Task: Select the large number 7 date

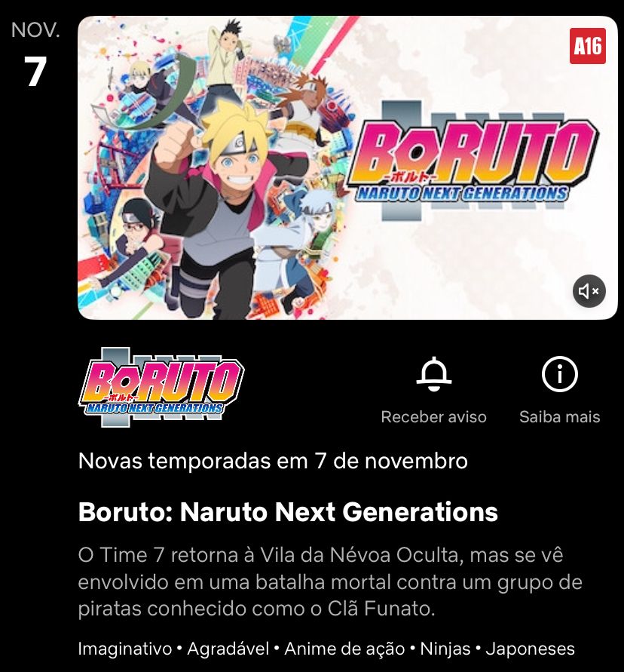Action: 35,72
